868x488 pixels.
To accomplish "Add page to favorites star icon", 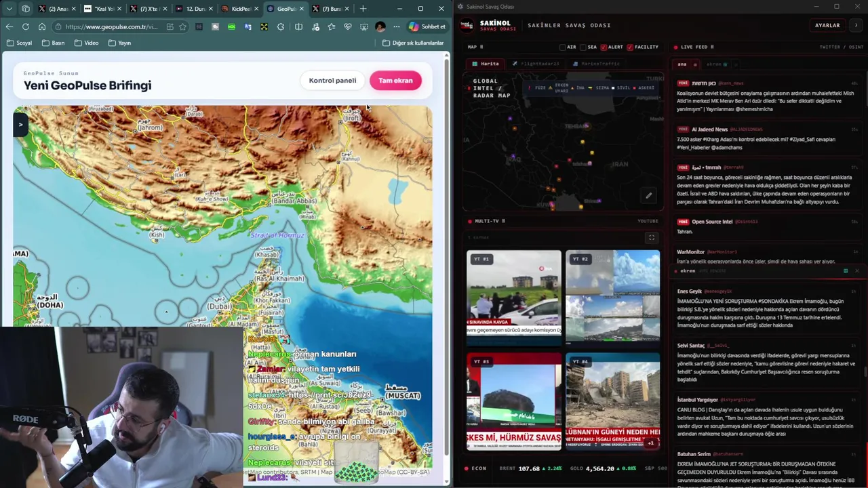I will pyautogui.click(x=182, y=26).
